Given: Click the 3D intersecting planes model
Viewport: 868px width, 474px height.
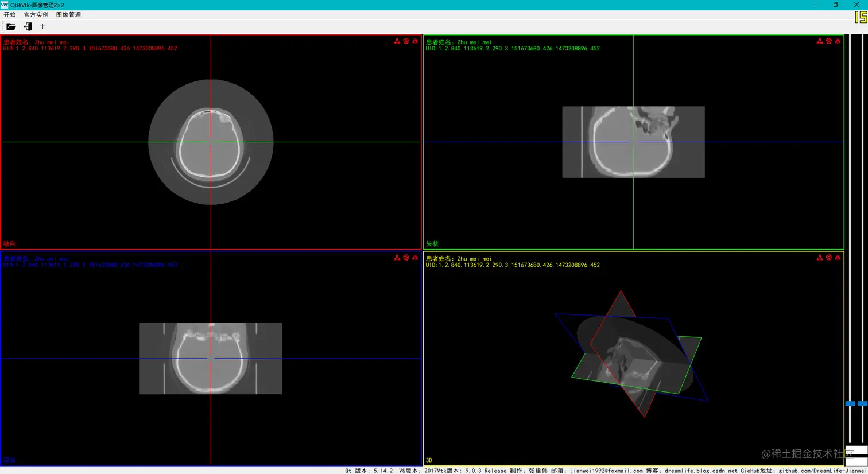Looking at the screenshot, I should coord(631,354).
